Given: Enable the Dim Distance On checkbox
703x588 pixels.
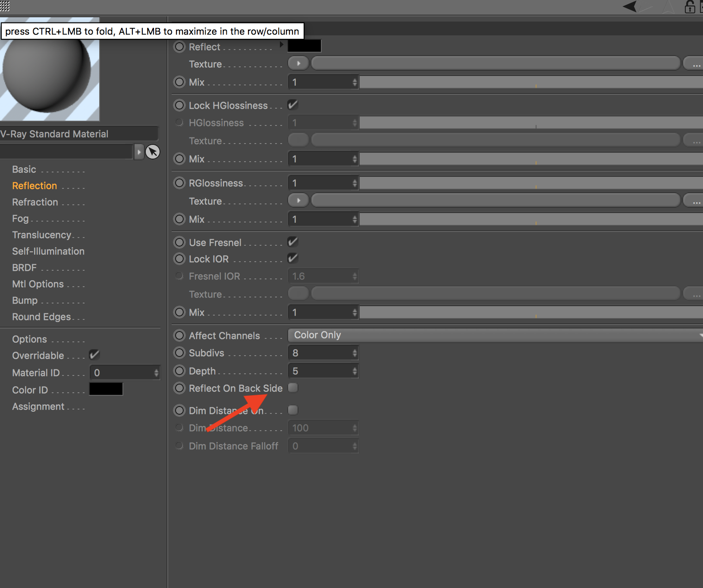Looking at the screenshot, I should 293,410.
